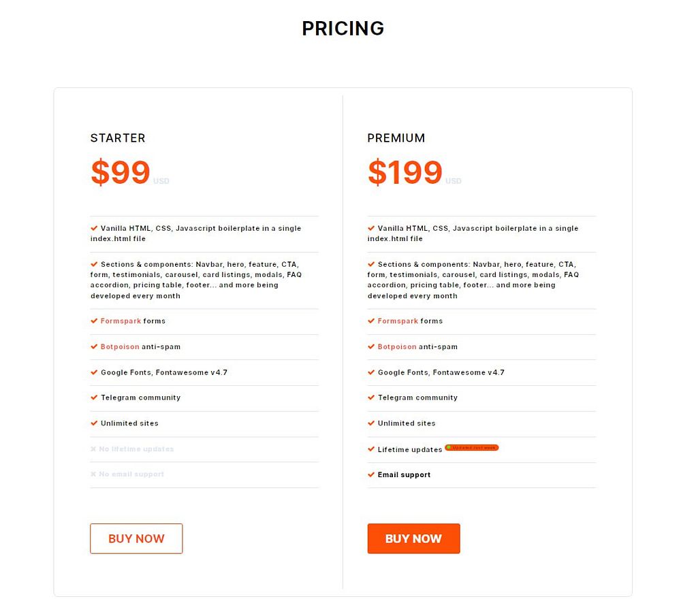Viewport: 681px width, 616px height.
Task: Click checkmark next to Premium's Email support
Action: coord(371,474)
